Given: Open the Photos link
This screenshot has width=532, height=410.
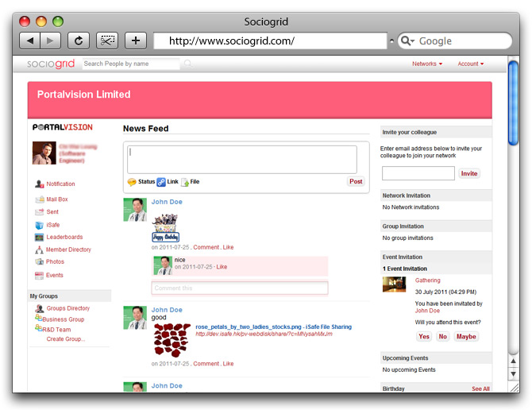Looking at the screenshot, I should pos(55,261).
